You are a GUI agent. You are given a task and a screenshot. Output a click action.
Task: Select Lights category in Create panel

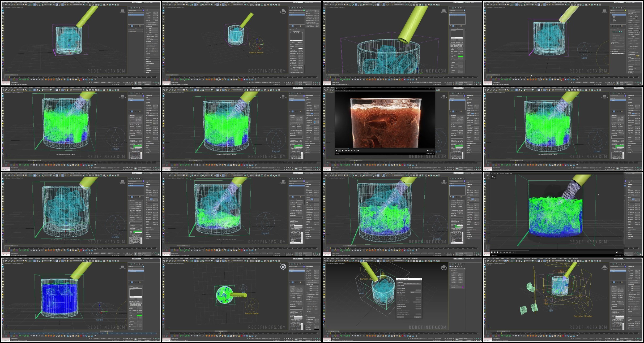tap(454, 266)
